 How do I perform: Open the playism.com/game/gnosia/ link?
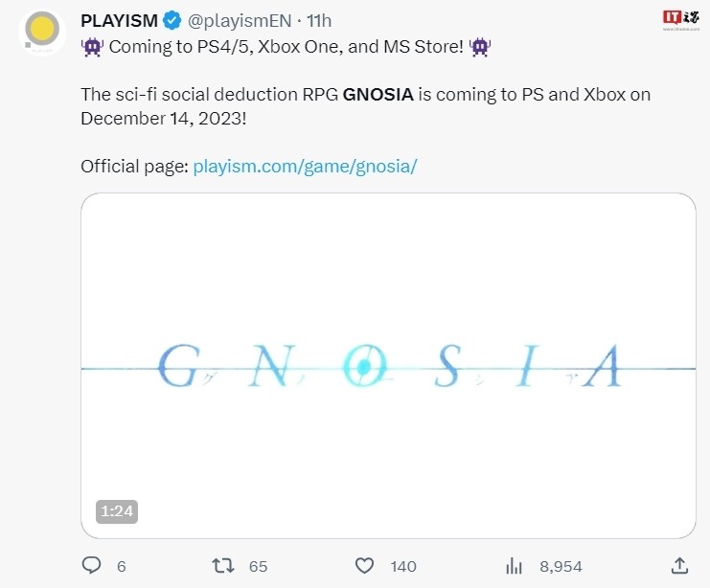pyautogui.click(x=306, y=166)
